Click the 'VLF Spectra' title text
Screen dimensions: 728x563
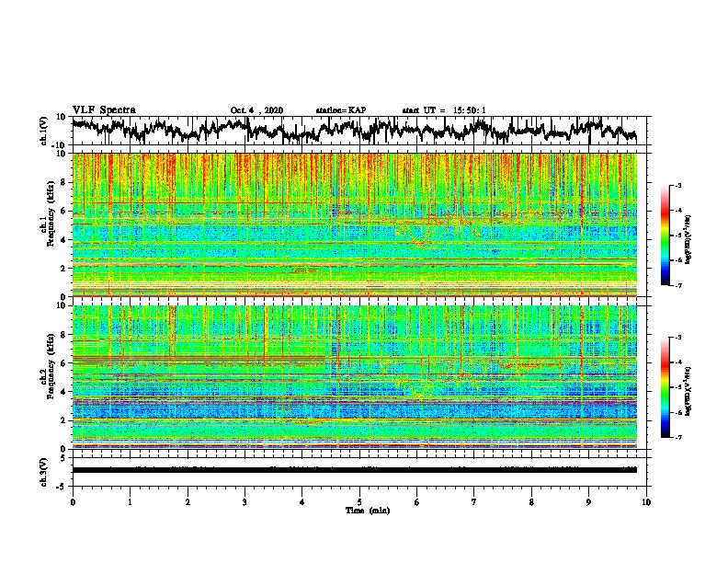[x=104, y=109]
